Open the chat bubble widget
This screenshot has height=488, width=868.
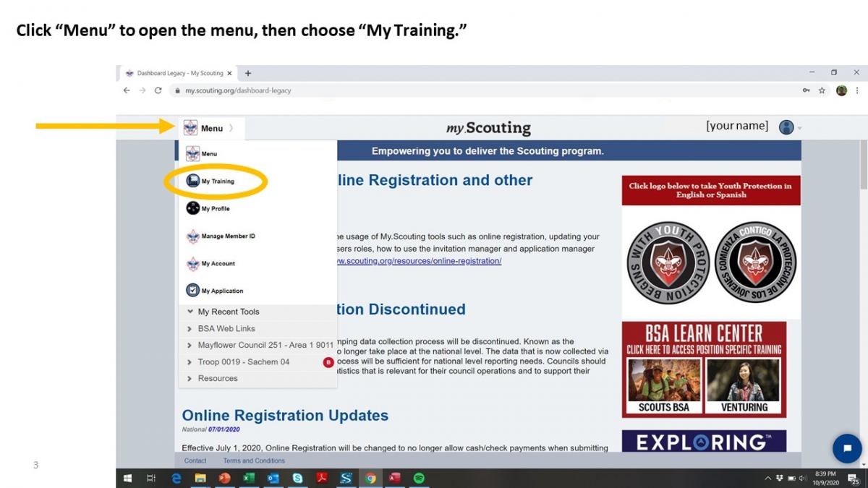847,448
